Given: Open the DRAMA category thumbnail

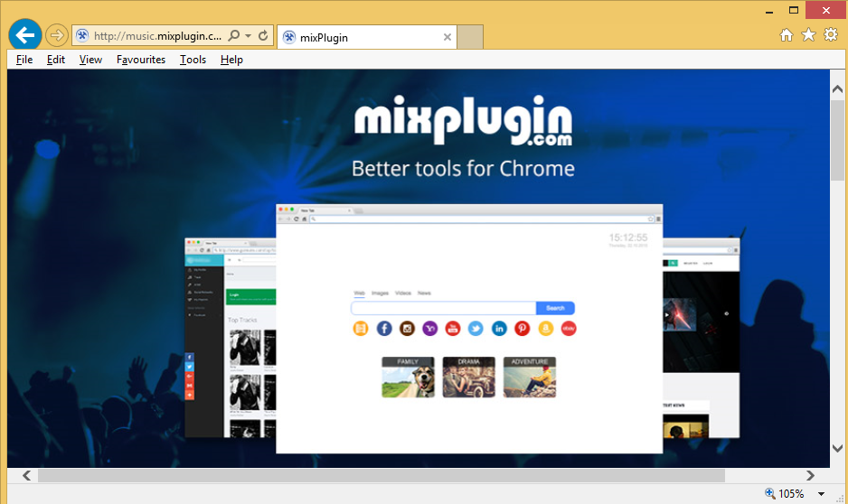Looking at the screenshot, I should [x=469, y=377].
